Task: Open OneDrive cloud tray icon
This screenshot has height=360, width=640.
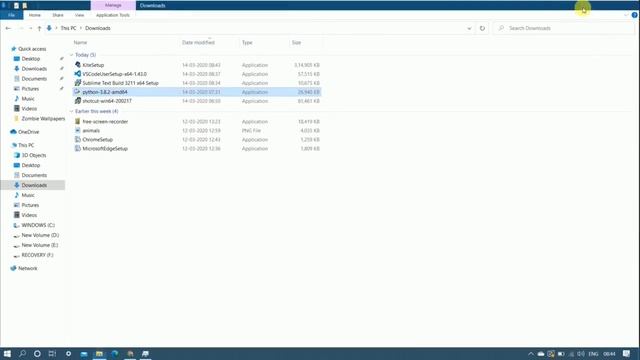Action: 541,354
